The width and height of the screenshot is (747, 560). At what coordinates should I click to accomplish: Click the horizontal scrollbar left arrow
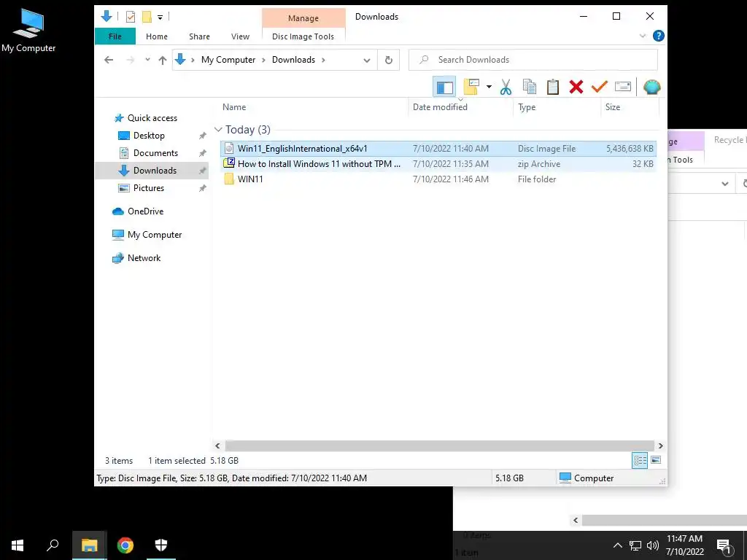[x=217, y=446]
